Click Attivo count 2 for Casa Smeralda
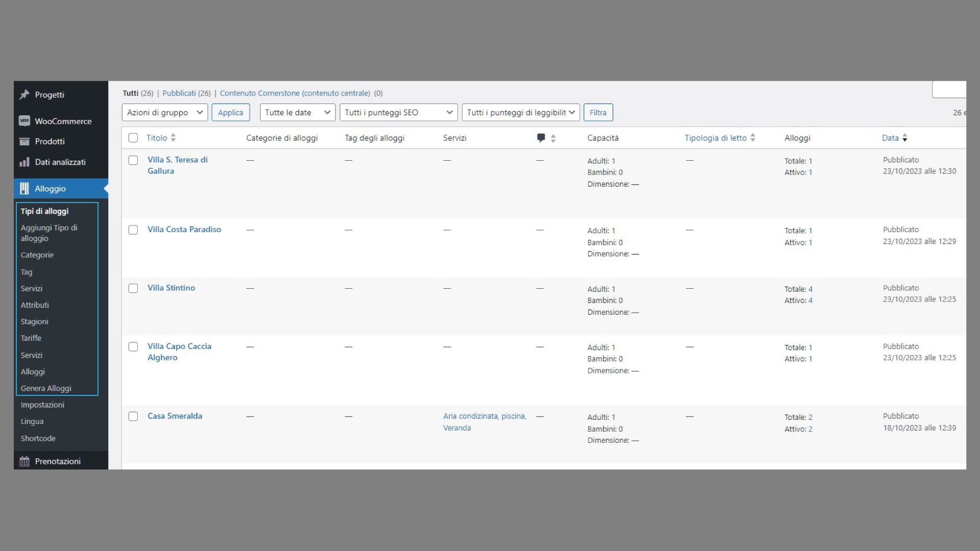 pos(811,429)
